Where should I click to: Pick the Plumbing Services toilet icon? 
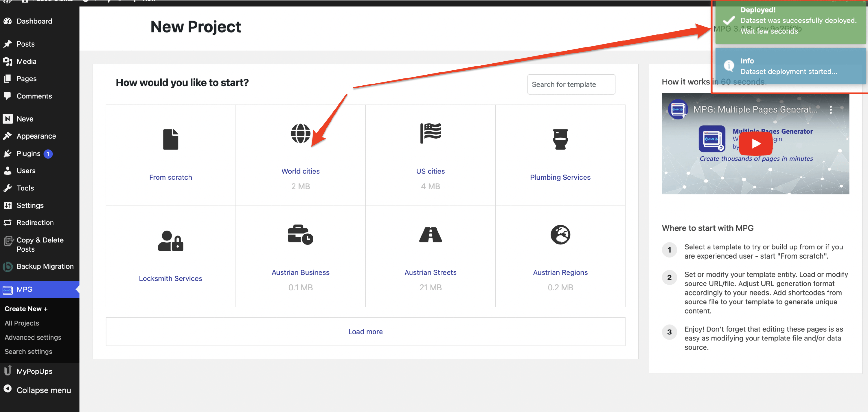coord(560,139)
